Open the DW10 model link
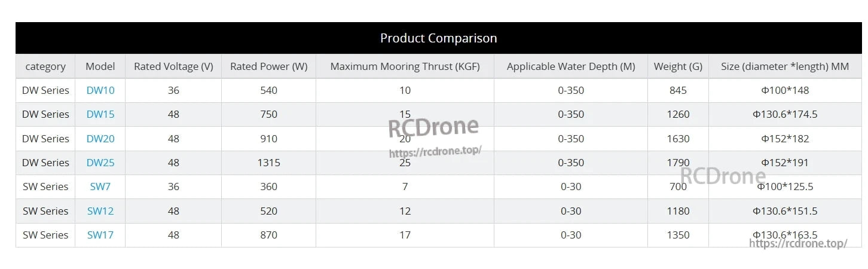The image size is (868, 269). point(100,90)
